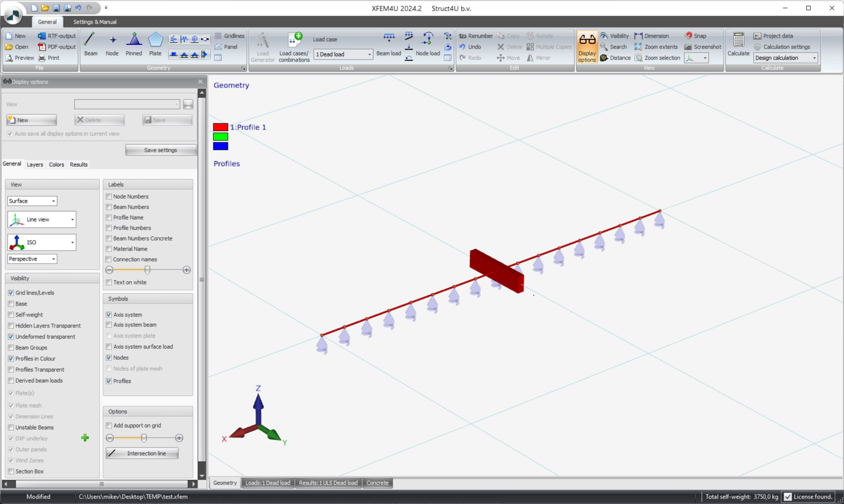Expand the Design calculation dropdown
The width and height of the screenshot is (844, 504).
[x=814, y=58]
